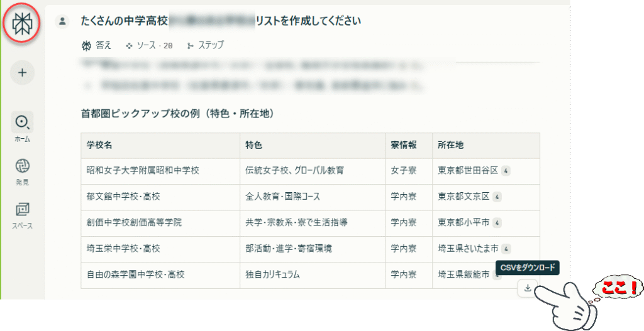Switch to the 答え tab
Screen dimensions: 644x331
(96, 45)
